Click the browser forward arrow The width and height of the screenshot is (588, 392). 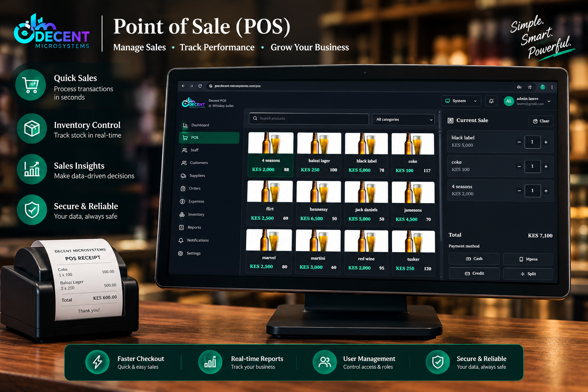(x=191, y=86)
